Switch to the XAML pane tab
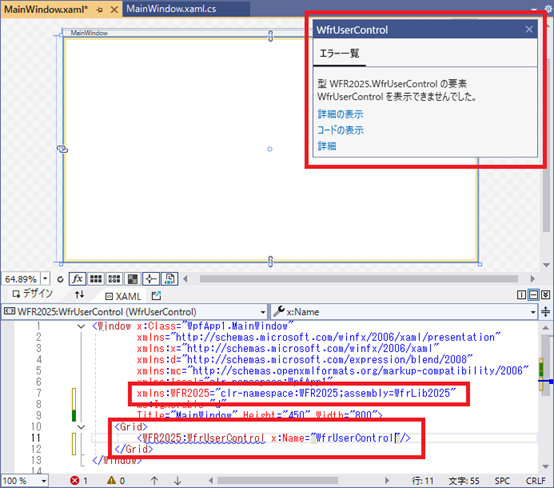 point(123,296)
